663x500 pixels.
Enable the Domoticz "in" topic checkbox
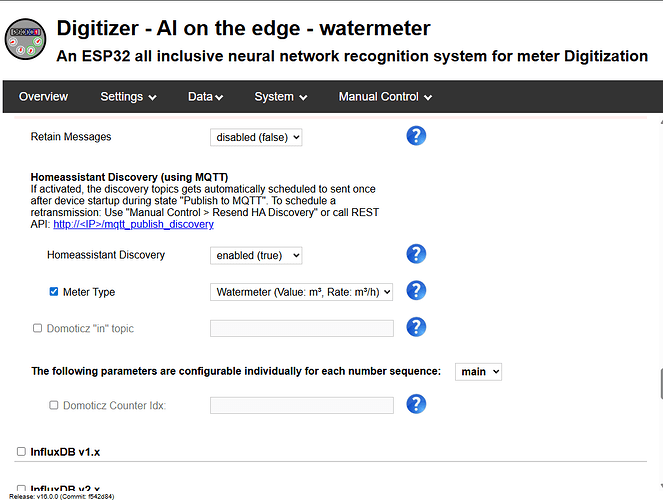[x=37, y=328]
